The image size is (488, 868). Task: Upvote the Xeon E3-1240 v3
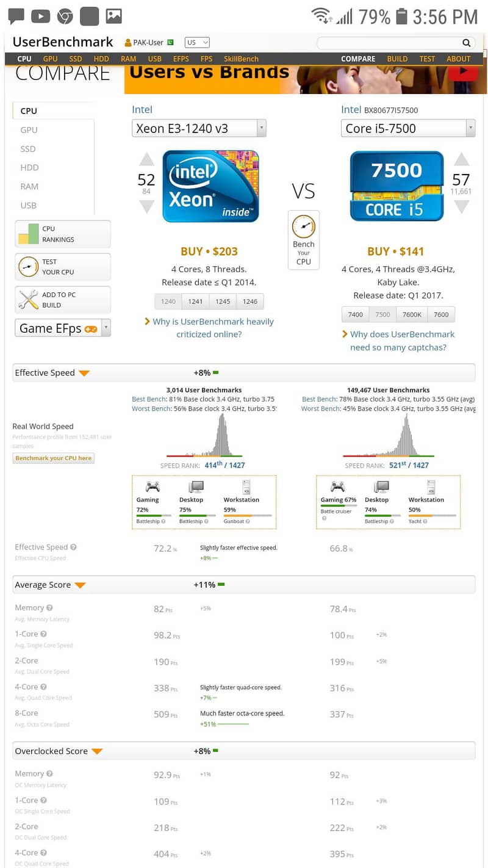point(146,160)
